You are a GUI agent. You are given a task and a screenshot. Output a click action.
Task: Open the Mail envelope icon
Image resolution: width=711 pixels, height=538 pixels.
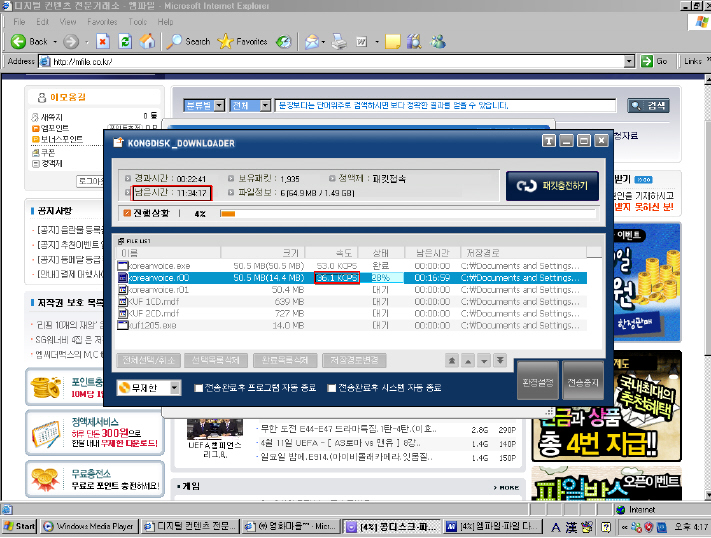312,42
